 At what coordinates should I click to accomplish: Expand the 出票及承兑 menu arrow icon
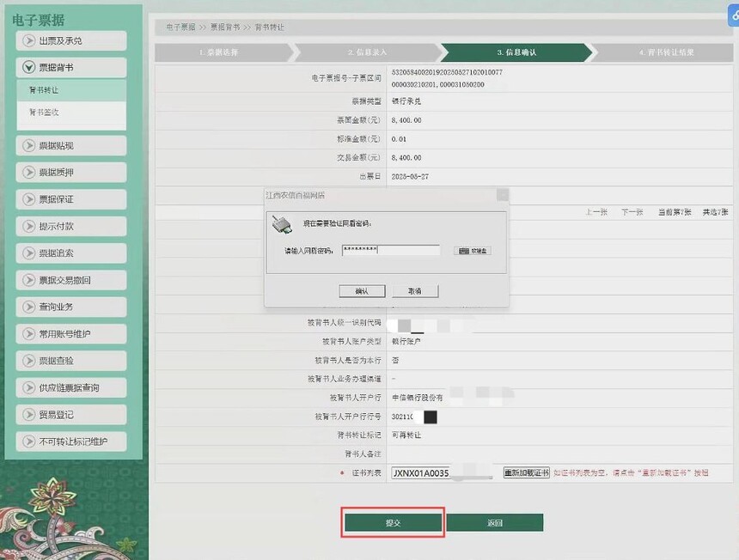point(28,40)
